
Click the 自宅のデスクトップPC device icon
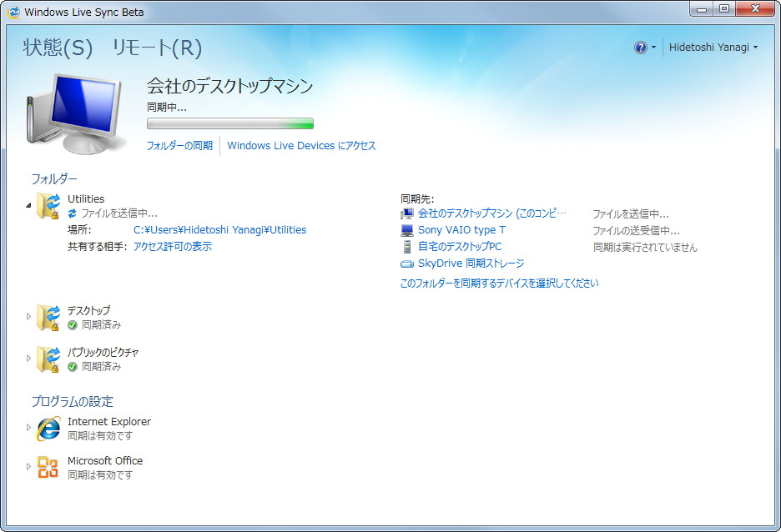point(406,246)
